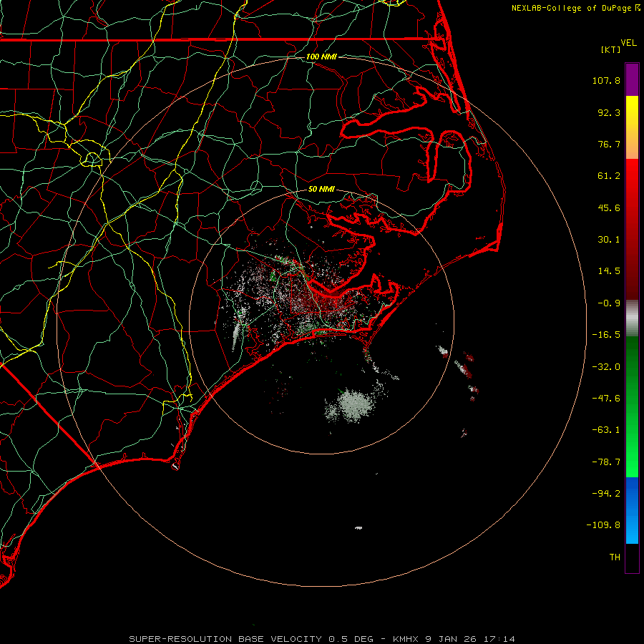Click the gray color bar segment

click(x=632, y=318)
